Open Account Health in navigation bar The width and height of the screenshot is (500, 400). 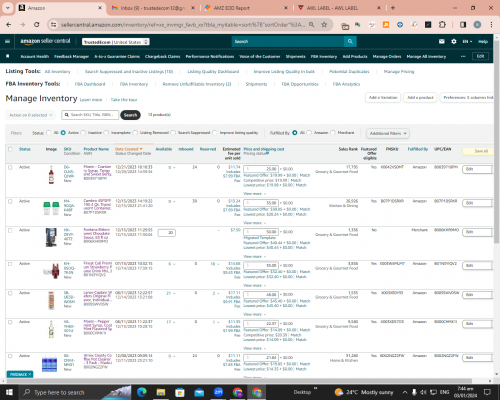pyautogui.click(x=35, y=56)
